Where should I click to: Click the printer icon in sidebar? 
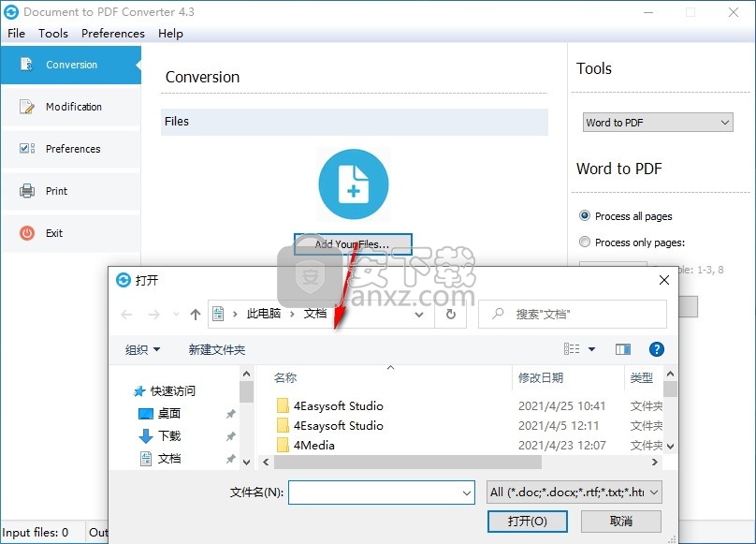[27, 191]
